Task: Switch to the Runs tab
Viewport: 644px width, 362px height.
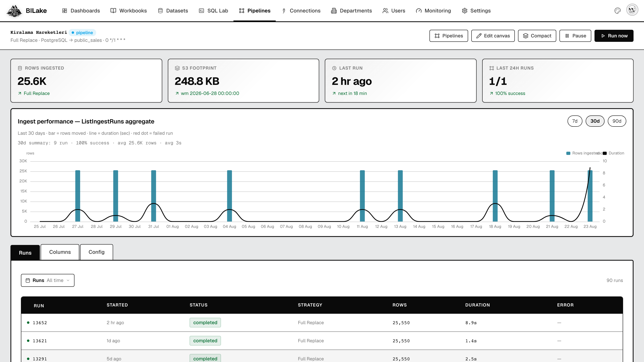Action: (x=25, y=253)
